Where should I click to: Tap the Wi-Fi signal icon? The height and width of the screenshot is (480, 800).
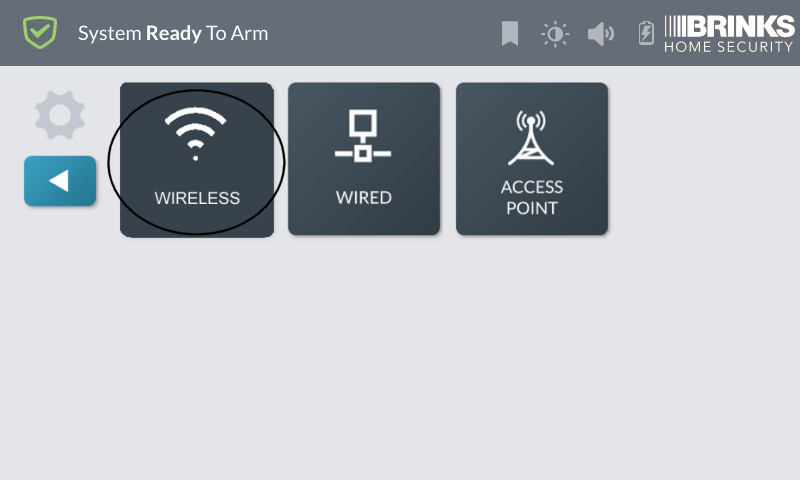195,134
